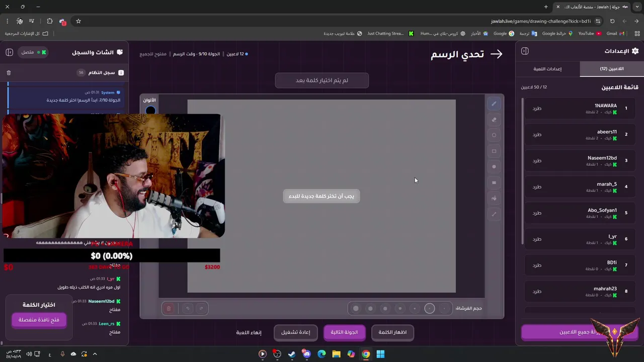Open the browser extensions puzzle icon

[x=49, y=21]
